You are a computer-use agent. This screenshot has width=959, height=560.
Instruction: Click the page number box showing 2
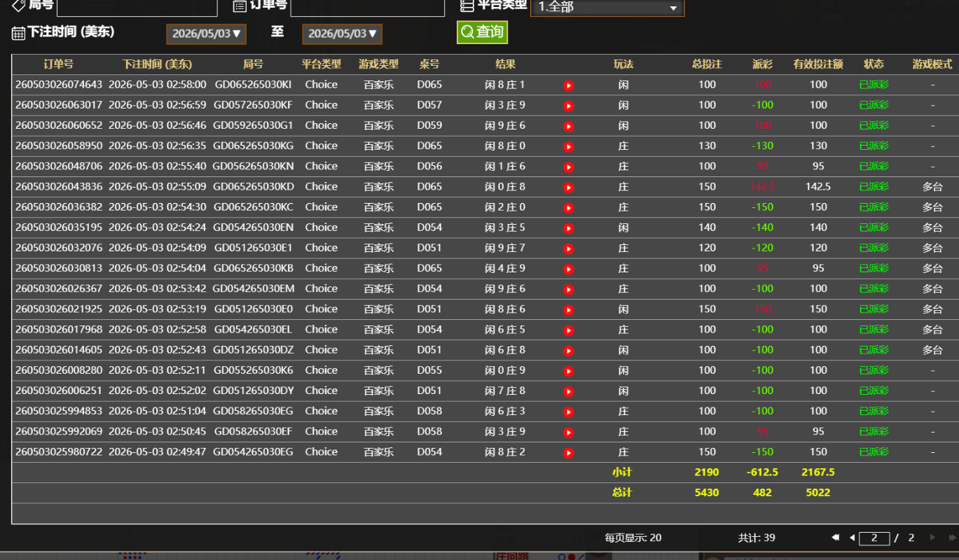point(874,538)
